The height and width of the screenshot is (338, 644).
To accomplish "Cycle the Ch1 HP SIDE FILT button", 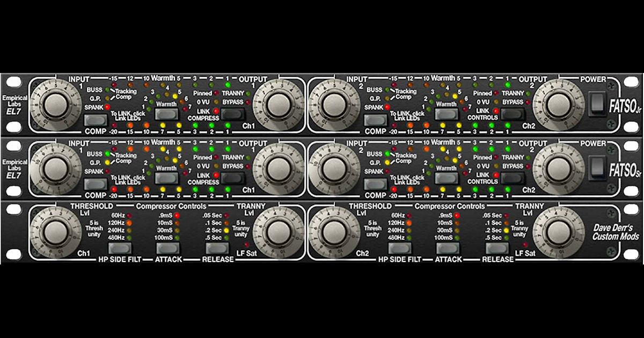I will coord(119,248).
